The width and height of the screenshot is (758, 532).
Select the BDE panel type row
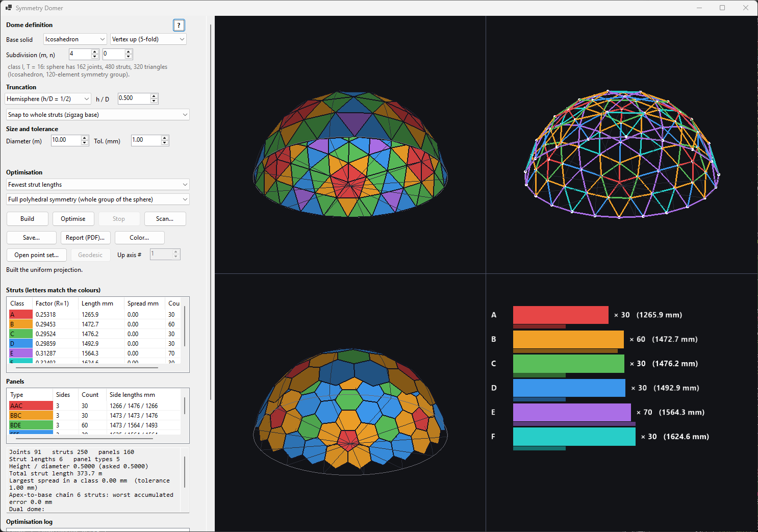pos(95,425)
